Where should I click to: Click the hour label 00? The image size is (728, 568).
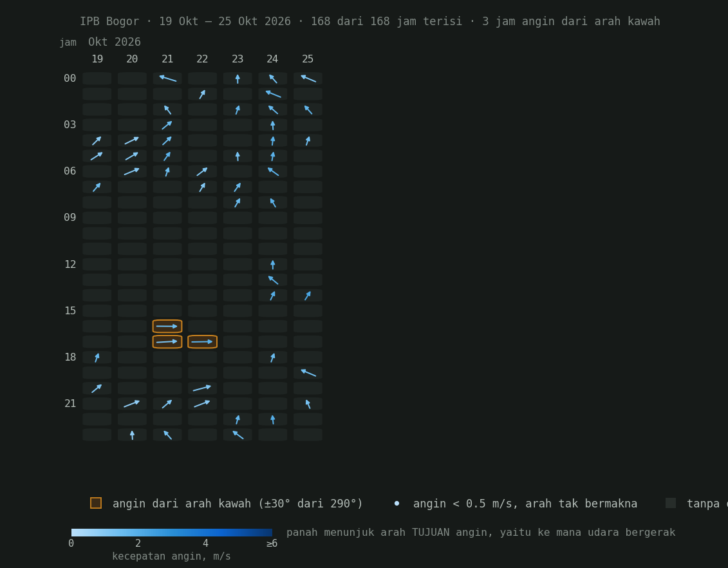tap(70, 79)
